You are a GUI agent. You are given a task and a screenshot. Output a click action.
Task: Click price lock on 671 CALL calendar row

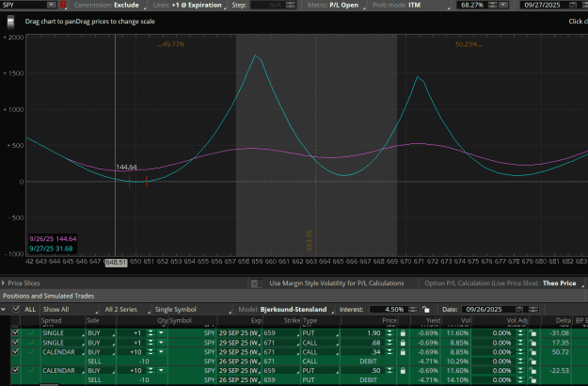[x=403, y=352]
